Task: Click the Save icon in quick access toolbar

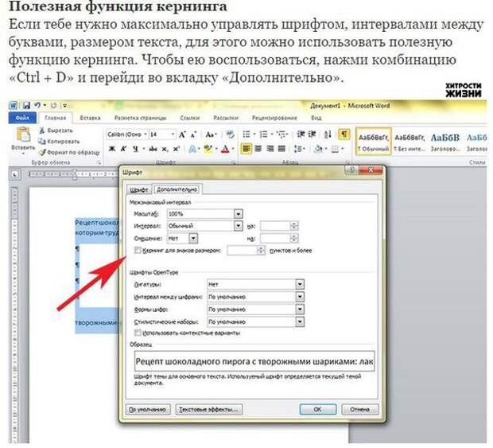Action: coord(26,105)
